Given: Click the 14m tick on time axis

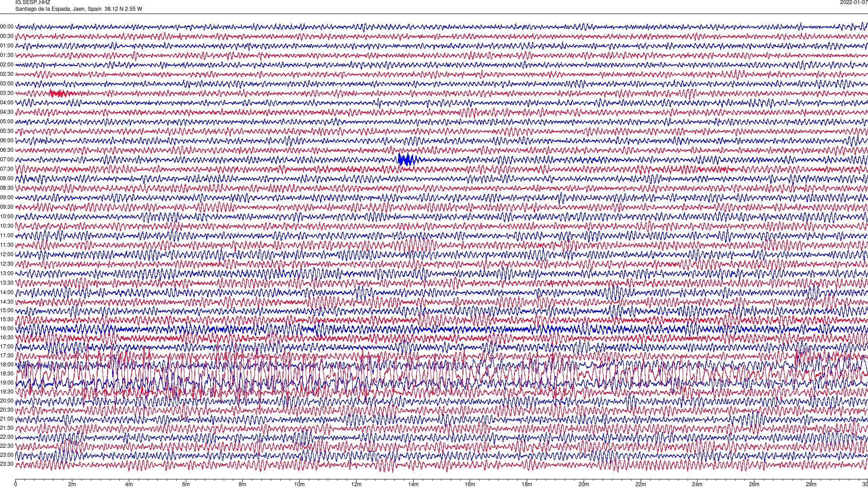Looking at the screenshot, I should coord(413,484).
